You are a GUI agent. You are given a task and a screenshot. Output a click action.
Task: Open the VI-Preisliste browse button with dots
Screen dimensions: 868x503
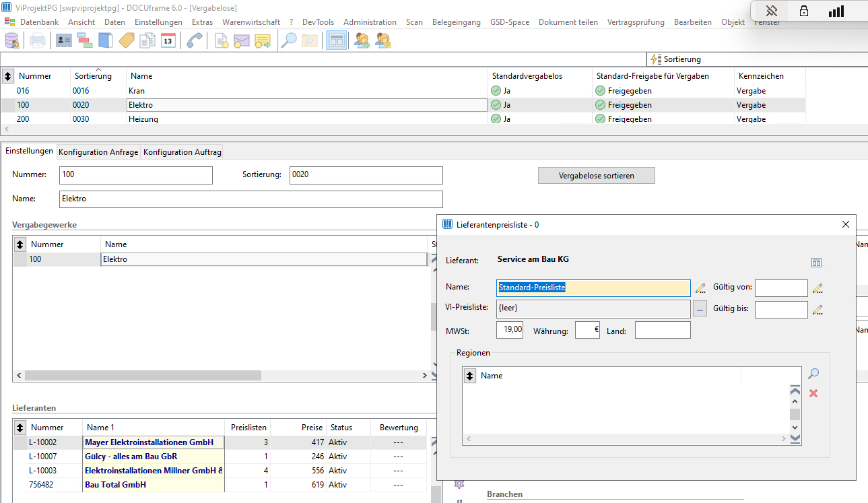(700, 309)
